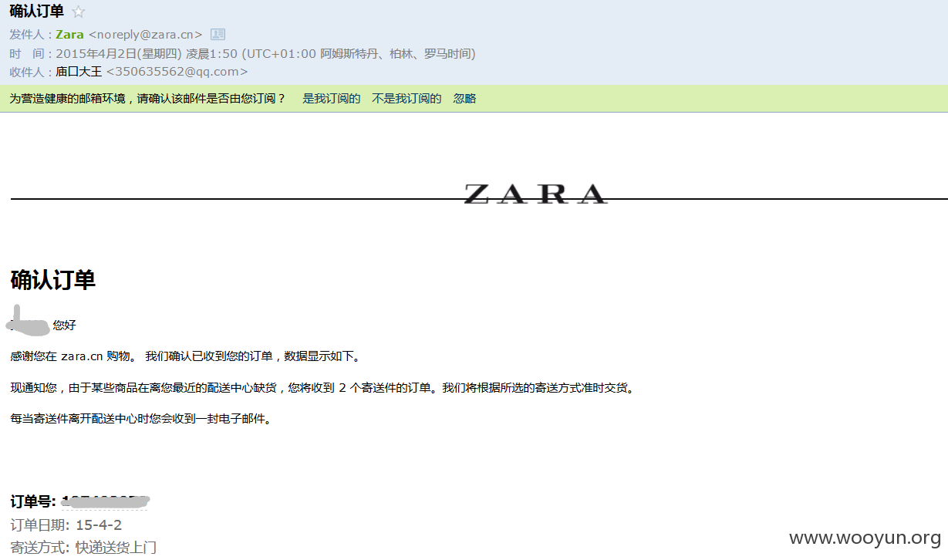This screenshot has width=948, height=560.
Task: Click the email timestamp 2015年4月2日 line
Action: click(x=265, y=53)
